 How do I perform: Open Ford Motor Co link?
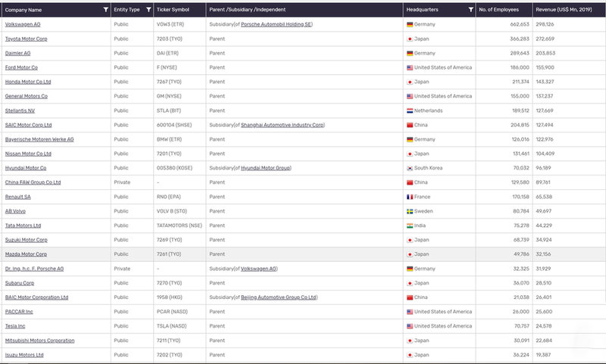point(21,67)
